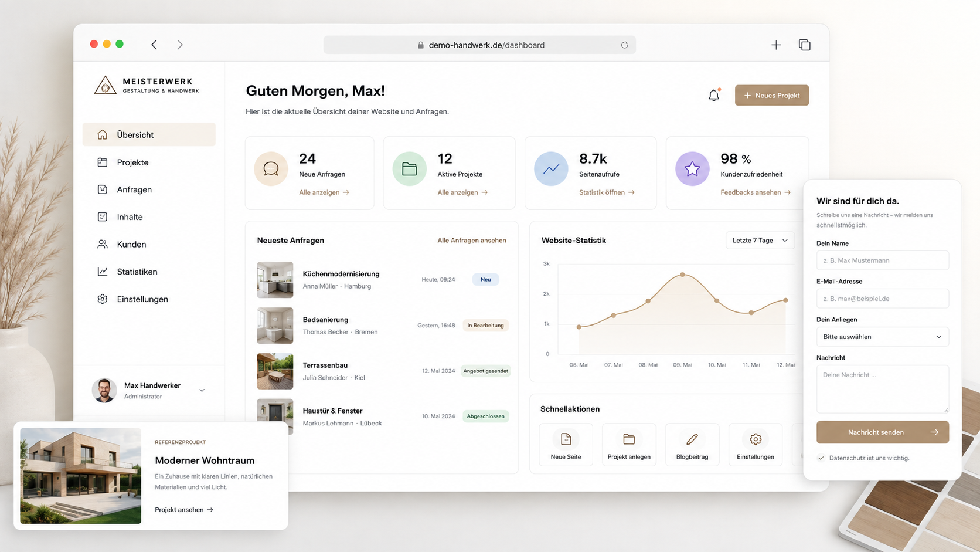The image size is (980, 552).
Task: Choose the Projekt anlegen quick action
Action: (x=629, y=445)
